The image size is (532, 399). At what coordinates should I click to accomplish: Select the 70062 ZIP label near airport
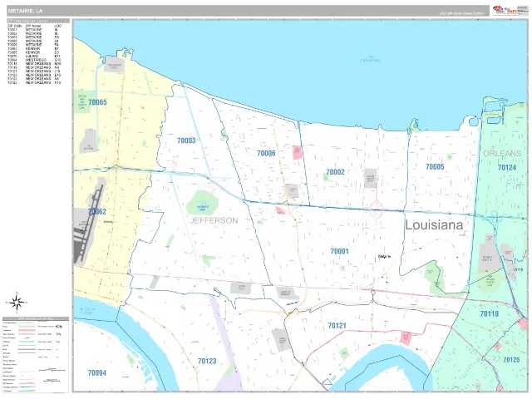point(97,211)
